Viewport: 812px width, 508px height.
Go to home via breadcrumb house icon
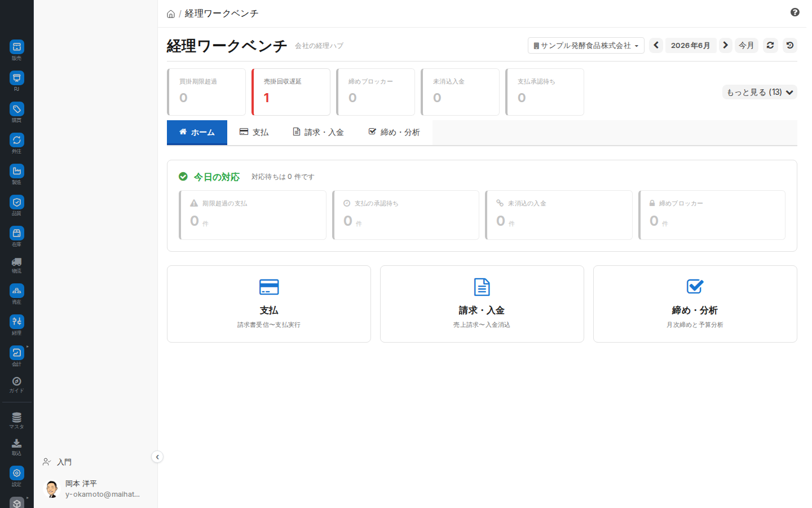coord(171,14)
